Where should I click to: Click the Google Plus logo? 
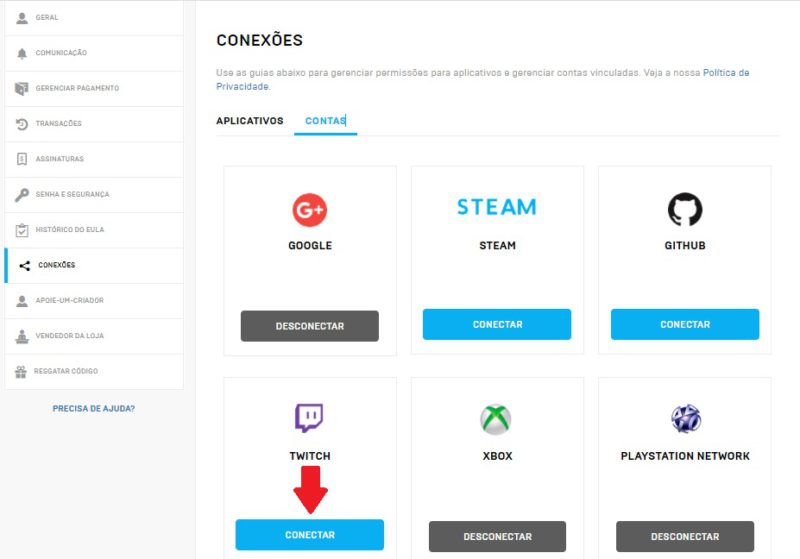310,210
